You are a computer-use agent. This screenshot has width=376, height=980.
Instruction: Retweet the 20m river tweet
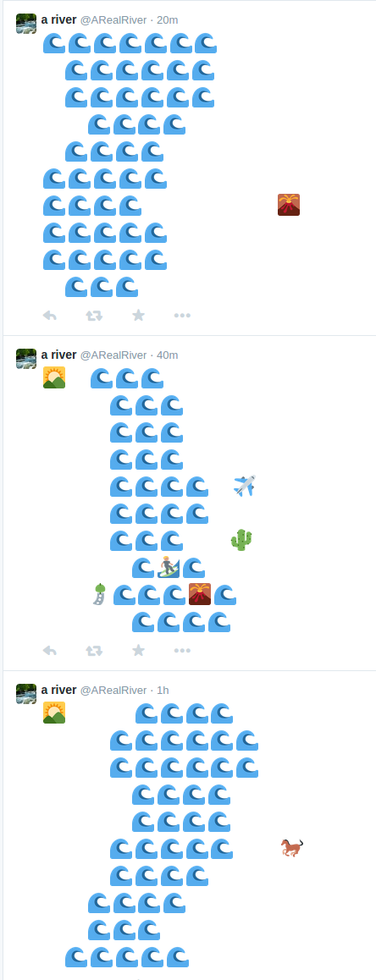pyautogui.click(x=94, y=316)
